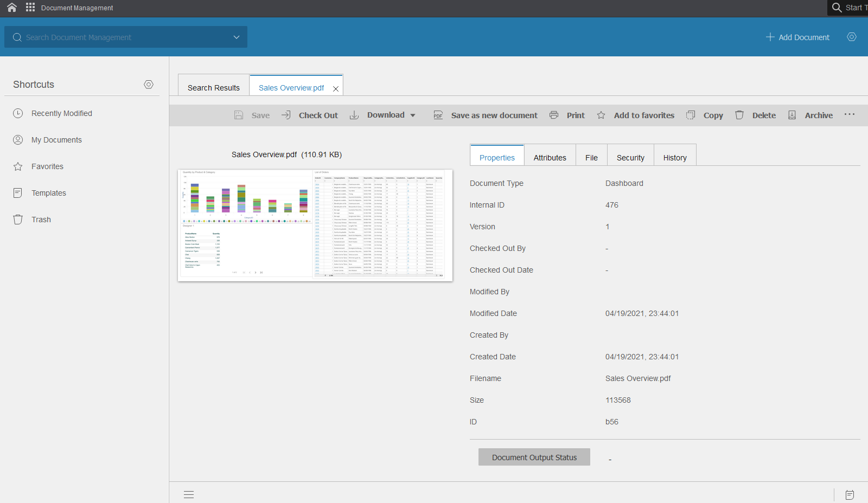Click Add to favorites star icon

point(601,115)
